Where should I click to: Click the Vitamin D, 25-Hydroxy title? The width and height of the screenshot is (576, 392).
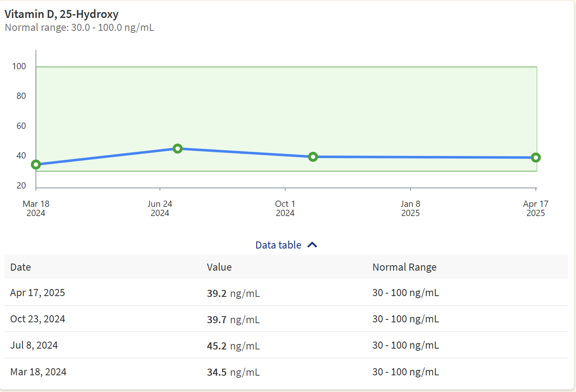61,14
